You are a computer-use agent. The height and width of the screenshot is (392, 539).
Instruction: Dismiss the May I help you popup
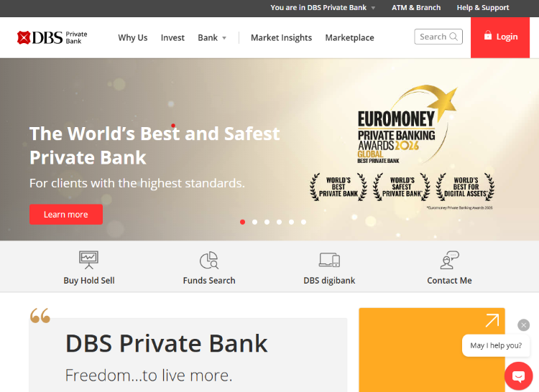[x=523, y=325]
